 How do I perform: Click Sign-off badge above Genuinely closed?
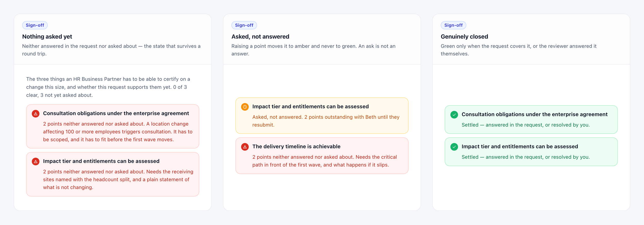tap(453, 25)
